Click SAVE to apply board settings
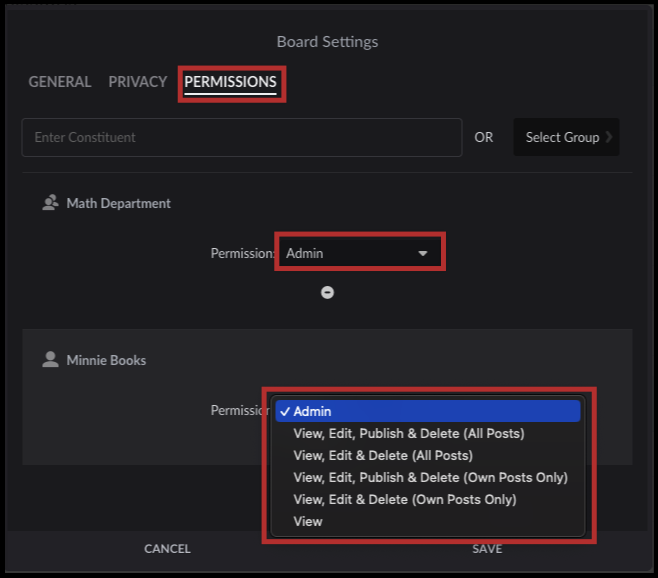Viewport: 658px width, 578px height. (x=487, y=549)
